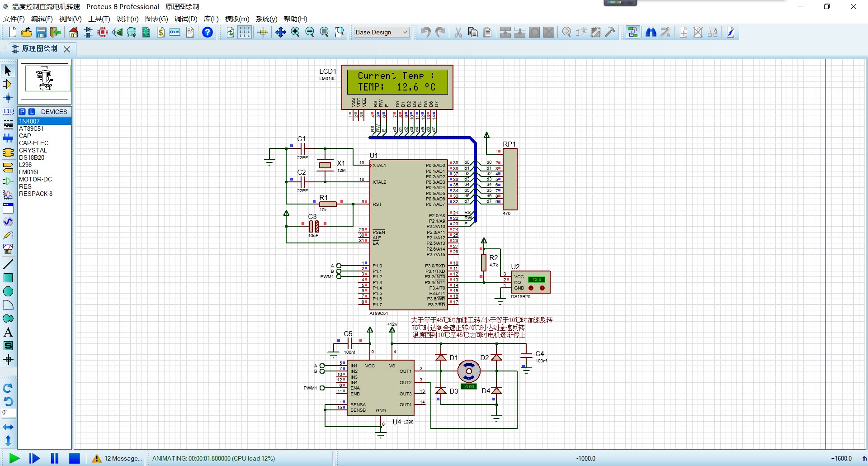Select CRYSTAL in devices list
Image resolution: width=868 pixels, height=466 pixels.
pyautogui.click(x=44, y=150)
